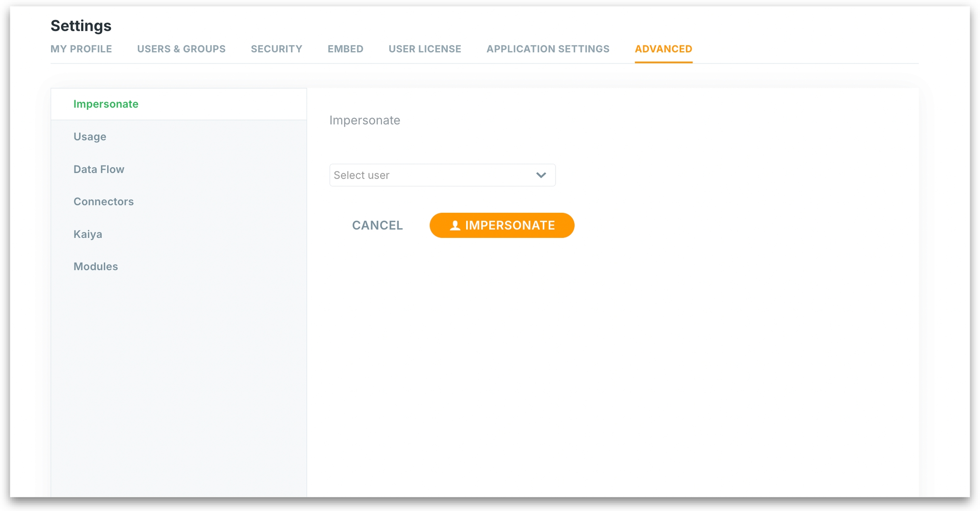Click the user icon on Impersonate button
The width and height of the screenshot is (980, 511).
click(455, 226)
